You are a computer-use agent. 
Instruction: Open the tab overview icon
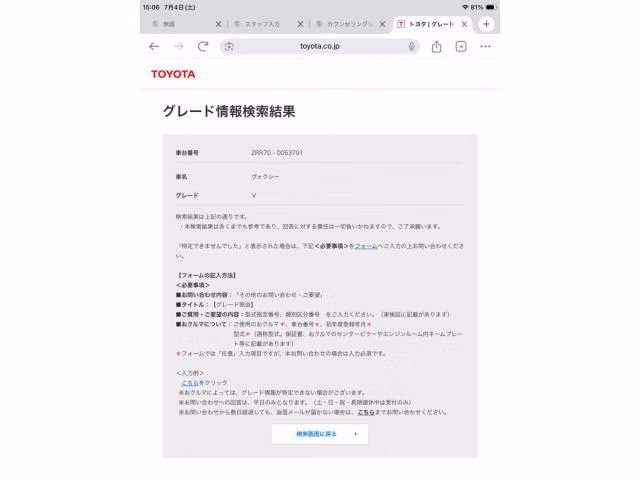pyautogui.click(x=461, y=47)
